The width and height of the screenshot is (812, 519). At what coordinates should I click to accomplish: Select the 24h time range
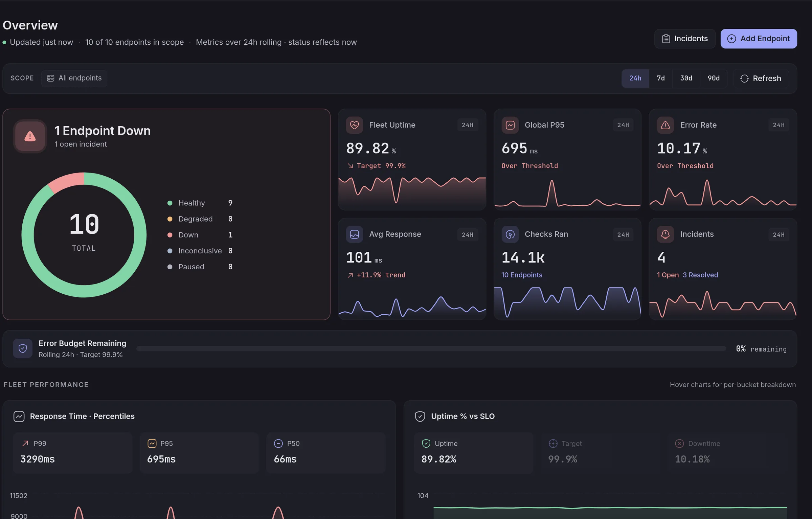(x=635, y=78)
